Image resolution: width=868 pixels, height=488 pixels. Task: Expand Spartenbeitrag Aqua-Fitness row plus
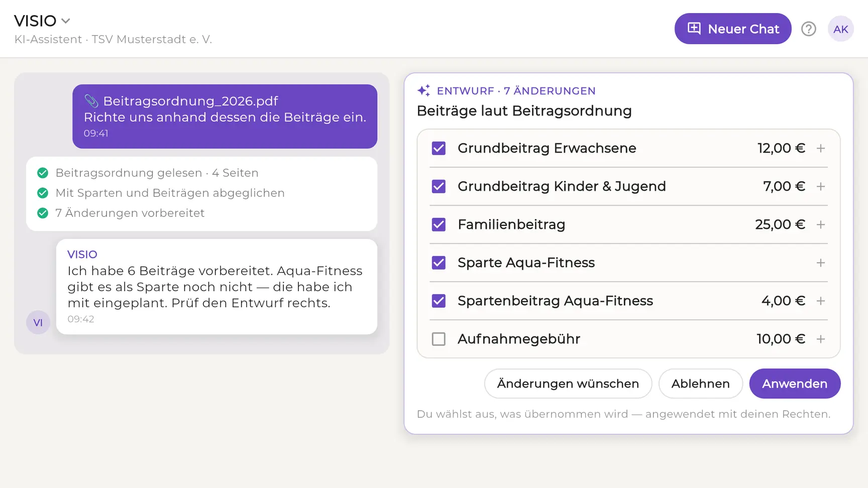(x=821, y=301)
